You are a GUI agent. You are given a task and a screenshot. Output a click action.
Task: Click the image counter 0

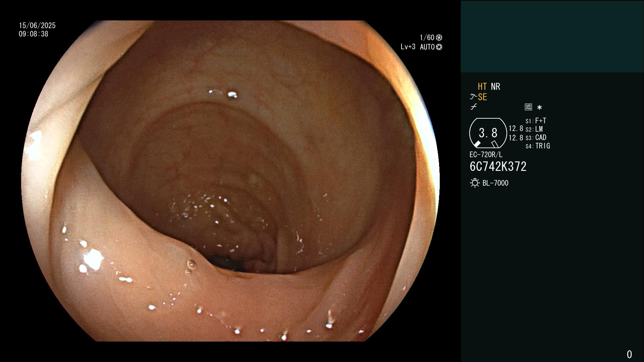[x=629, y=354]
